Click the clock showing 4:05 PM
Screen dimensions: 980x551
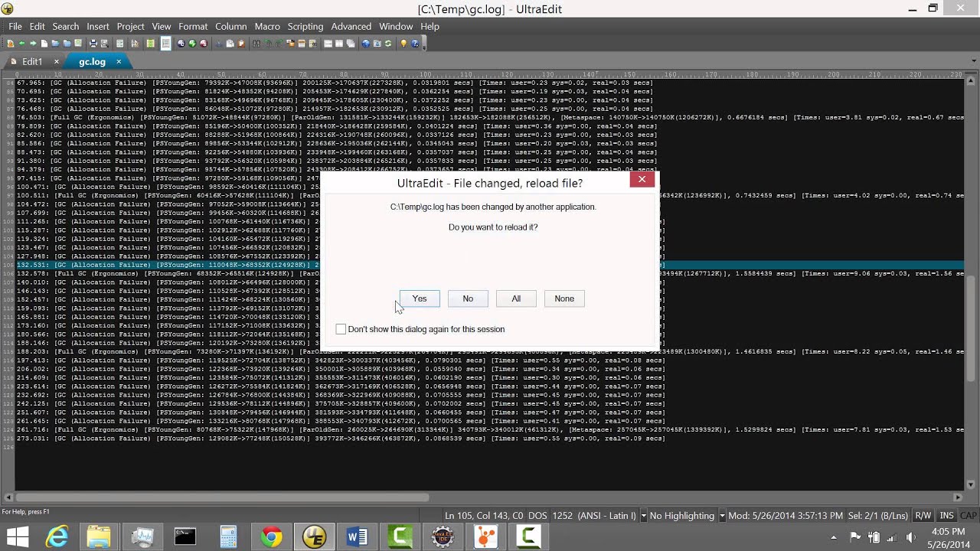pos(948,531)
